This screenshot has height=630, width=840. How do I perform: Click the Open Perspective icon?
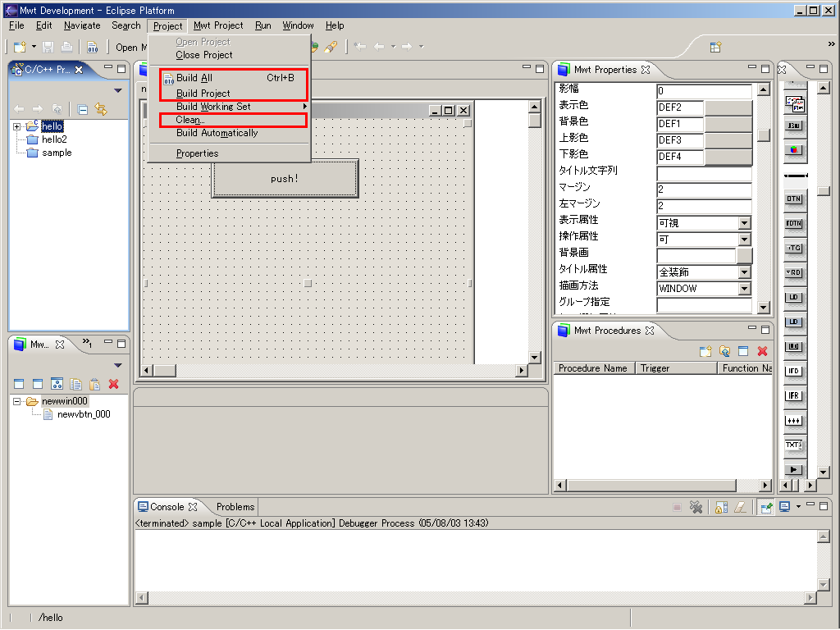tap(715, 47)
